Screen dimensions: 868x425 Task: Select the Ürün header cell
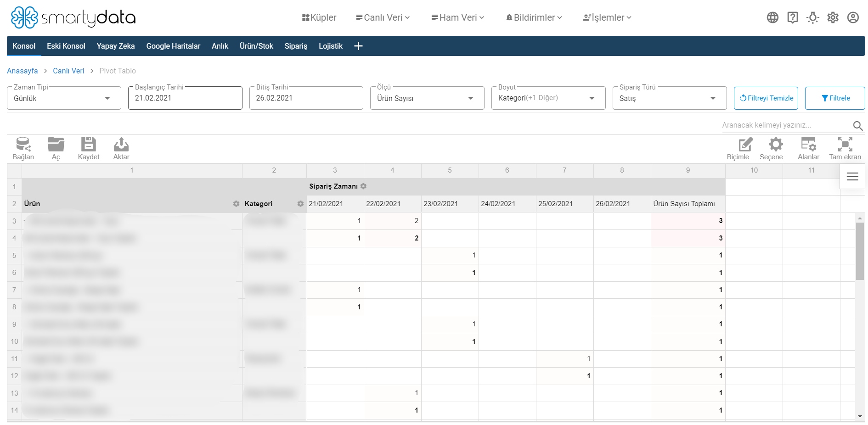pyautogui.click(x=132, y=204)
